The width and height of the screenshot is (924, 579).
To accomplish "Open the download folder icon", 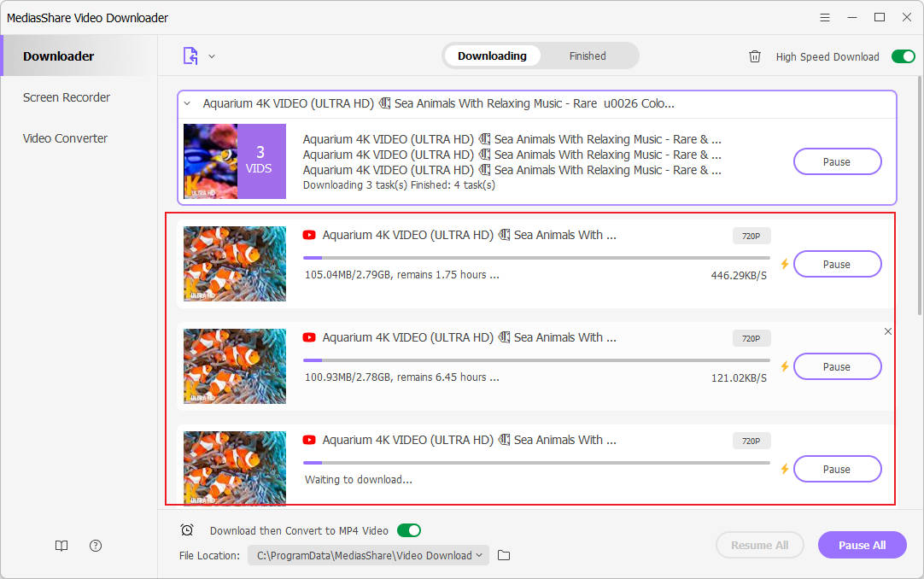I will tap(503, 555).
